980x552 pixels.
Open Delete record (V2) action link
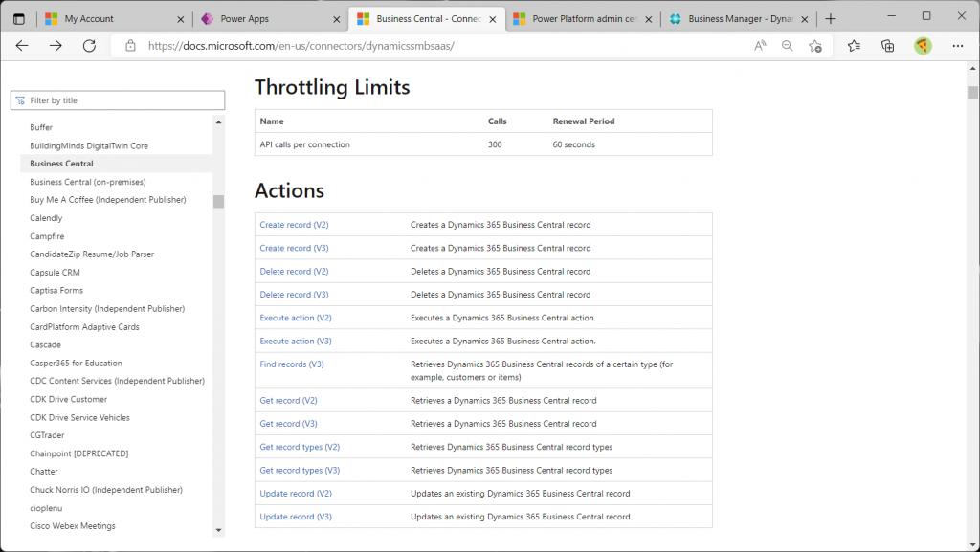pos(295,271)
